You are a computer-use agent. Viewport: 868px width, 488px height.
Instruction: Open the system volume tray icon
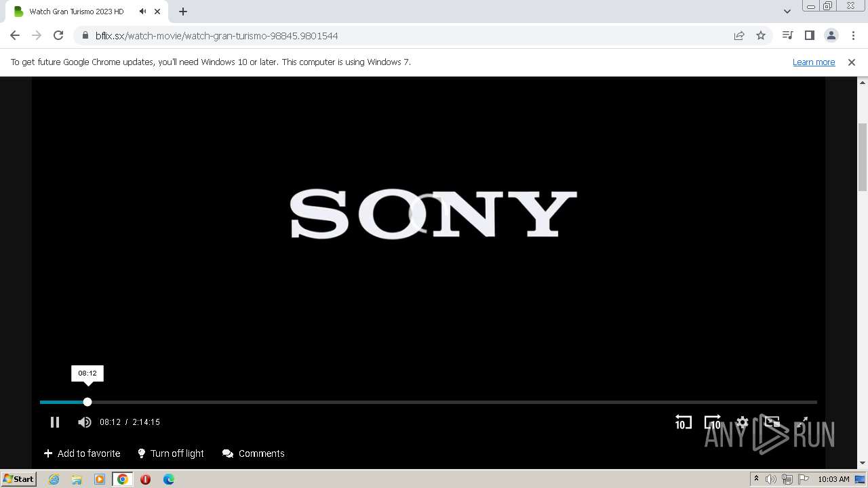[771, 479]
